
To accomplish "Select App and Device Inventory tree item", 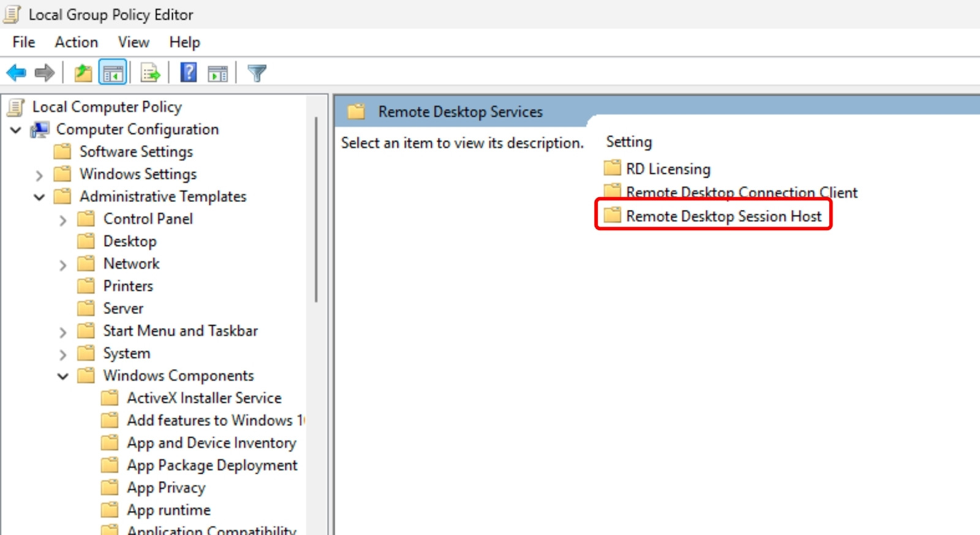I will coord(211,443).
